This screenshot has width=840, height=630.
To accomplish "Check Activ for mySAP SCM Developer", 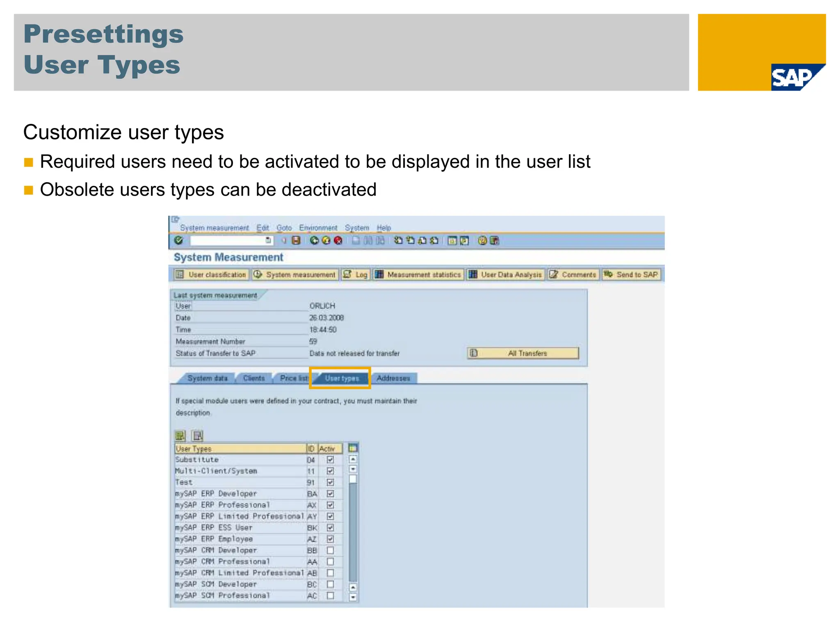I will point(330,584).
